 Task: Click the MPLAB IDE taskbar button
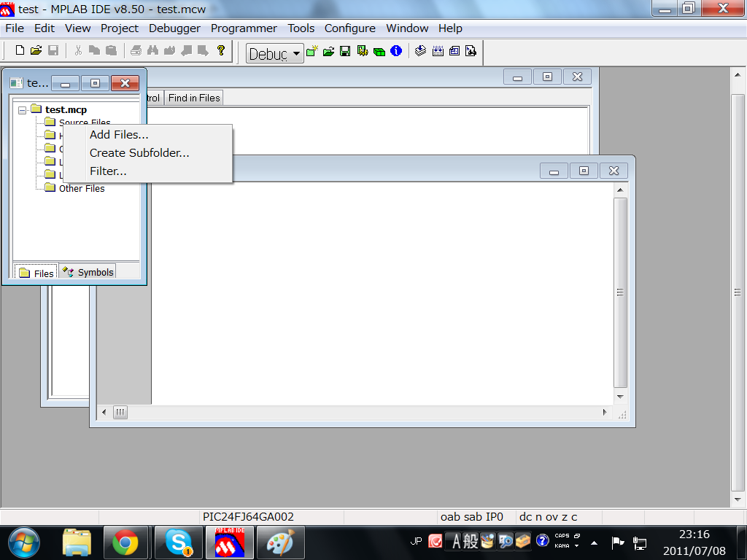coord(229,542)
